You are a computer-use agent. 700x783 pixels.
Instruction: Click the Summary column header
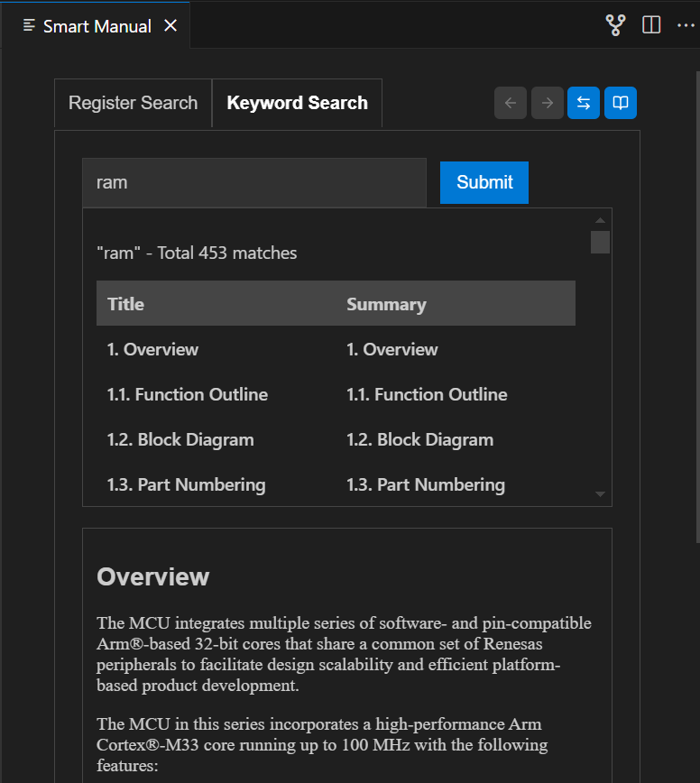coord(386,303)
